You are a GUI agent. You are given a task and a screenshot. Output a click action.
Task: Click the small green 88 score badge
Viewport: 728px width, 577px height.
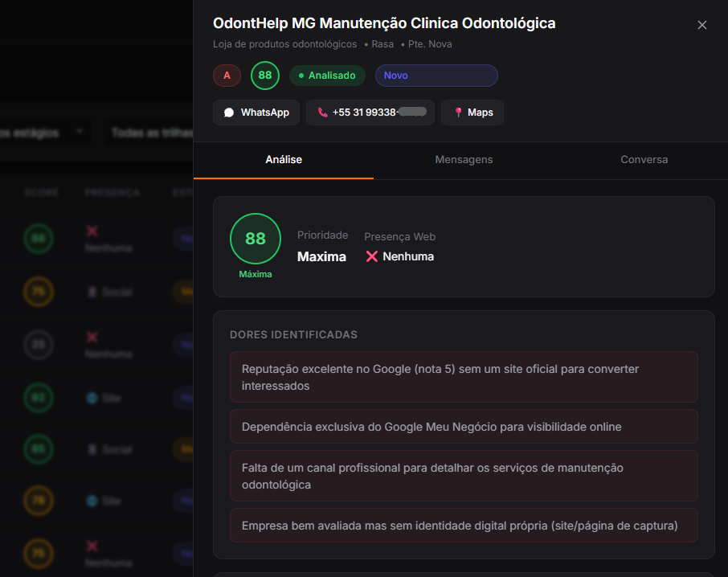click(x=265, y=76)
